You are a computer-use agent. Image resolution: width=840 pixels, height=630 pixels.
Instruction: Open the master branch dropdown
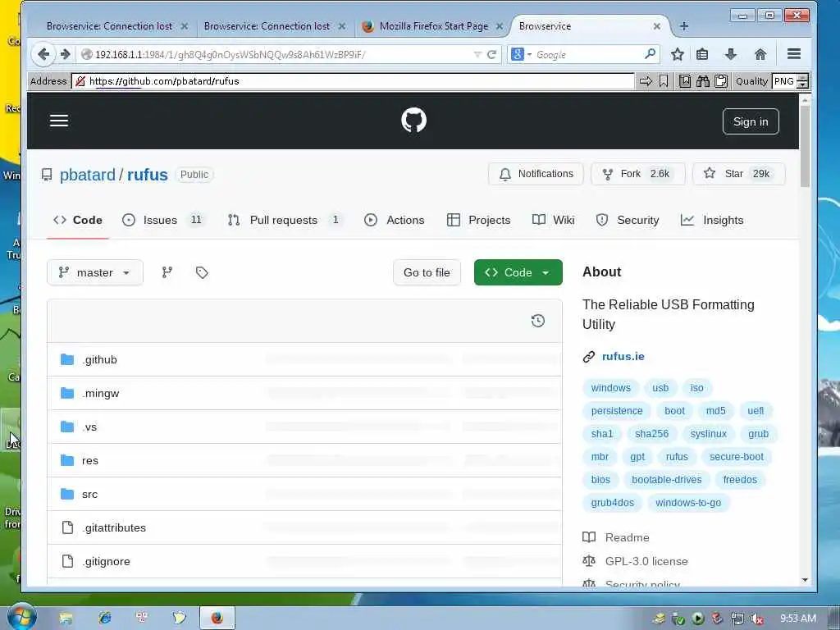pyautogui.click(x=95, y=272)
